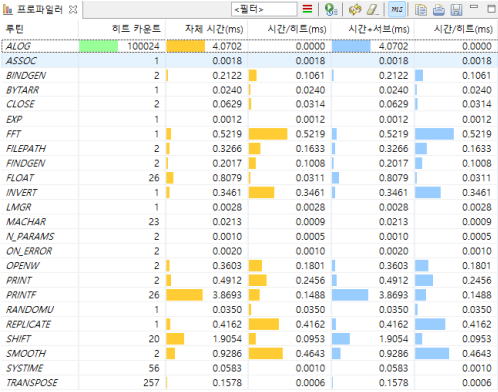Minimize the profiler view

tap(474, 7)
